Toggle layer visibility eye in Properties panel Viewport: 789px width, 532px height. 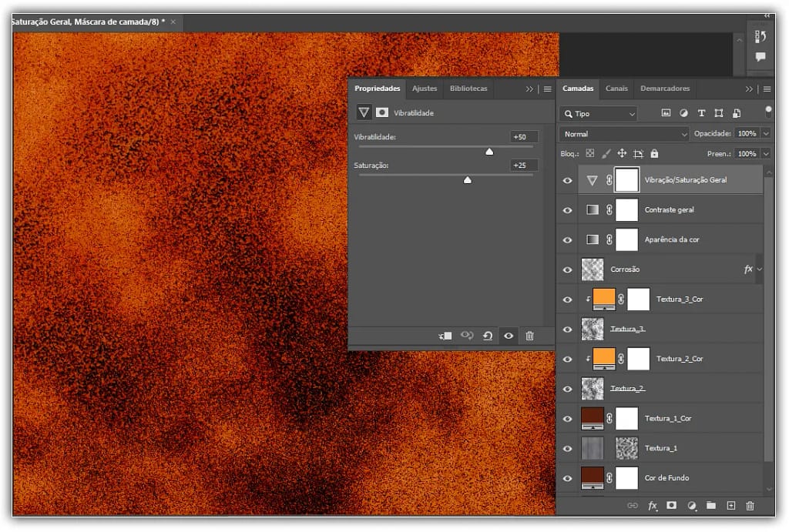click(509, 336)
